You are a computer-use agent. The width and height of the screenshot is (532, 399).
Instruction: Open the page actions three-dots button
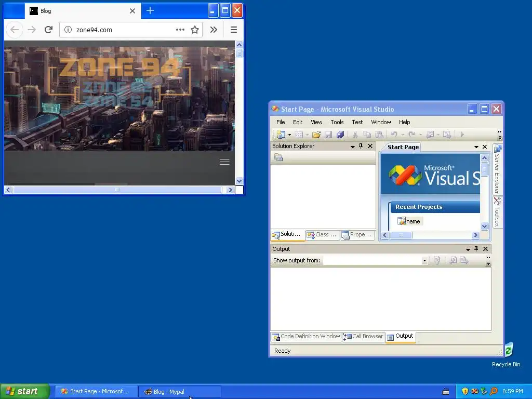pyautogui.click(x=180, y=30)
